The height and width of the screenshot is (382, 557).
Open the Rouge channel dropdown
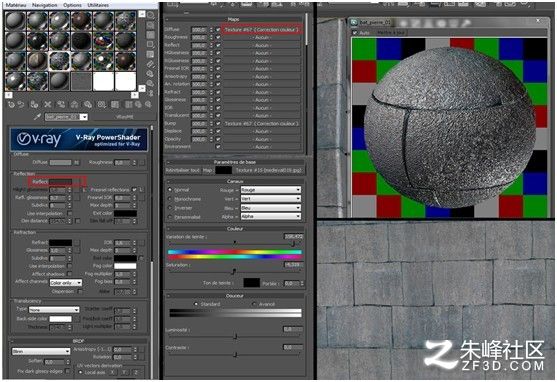click(271, 190)
